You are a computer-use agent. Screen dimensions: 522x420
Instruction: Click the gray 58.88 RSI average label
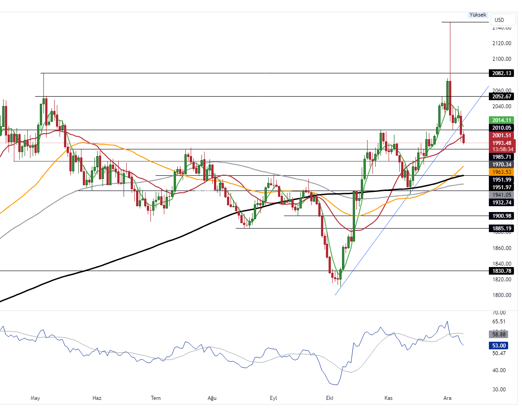point(499,334)
